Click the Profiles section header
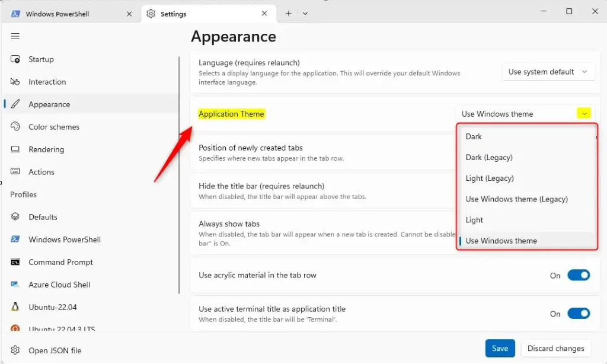607x364 pixels. (x=23, y=194)
